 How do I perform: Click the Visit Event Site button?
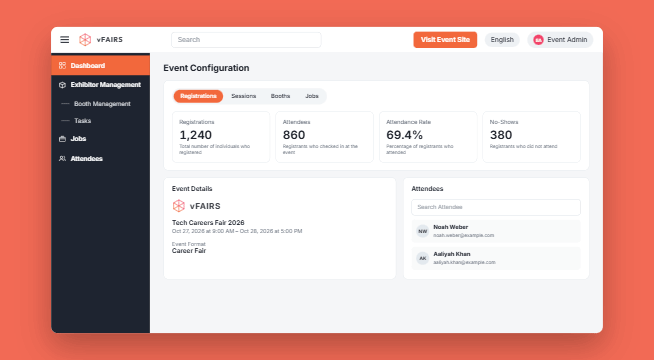445,40
